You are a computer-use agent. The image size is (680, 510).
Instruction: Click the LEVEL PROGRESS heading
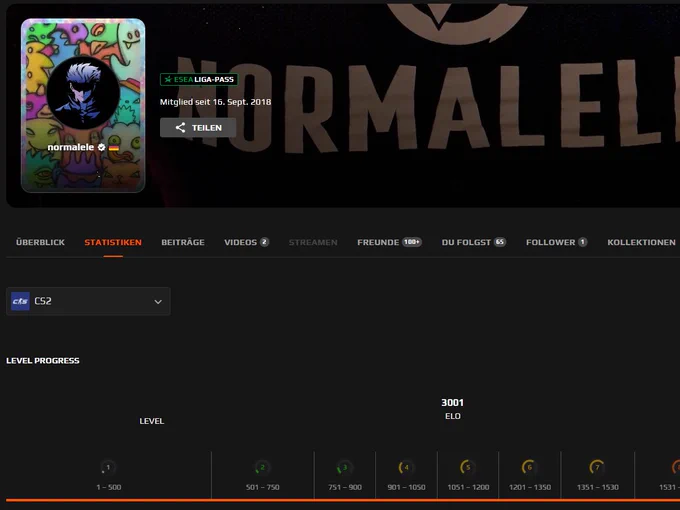click(x=42, y=361)
